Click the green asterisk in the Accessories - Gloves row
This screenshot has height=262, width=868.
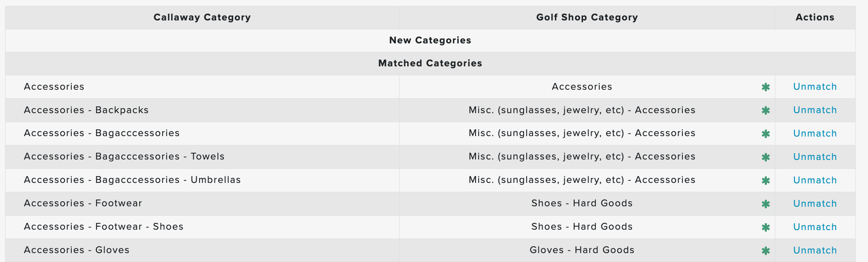click(766, 251)
